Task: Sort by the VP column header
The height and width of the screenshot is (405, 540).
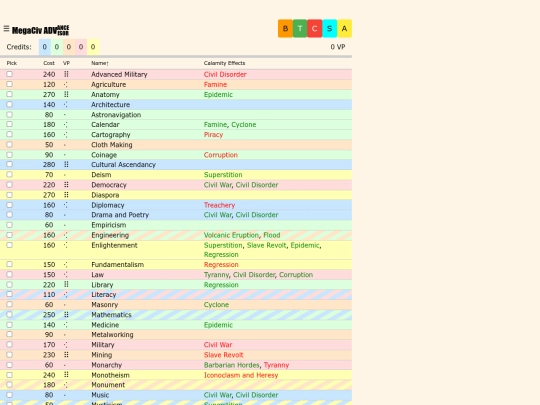Action: click(x=66, y=63)
